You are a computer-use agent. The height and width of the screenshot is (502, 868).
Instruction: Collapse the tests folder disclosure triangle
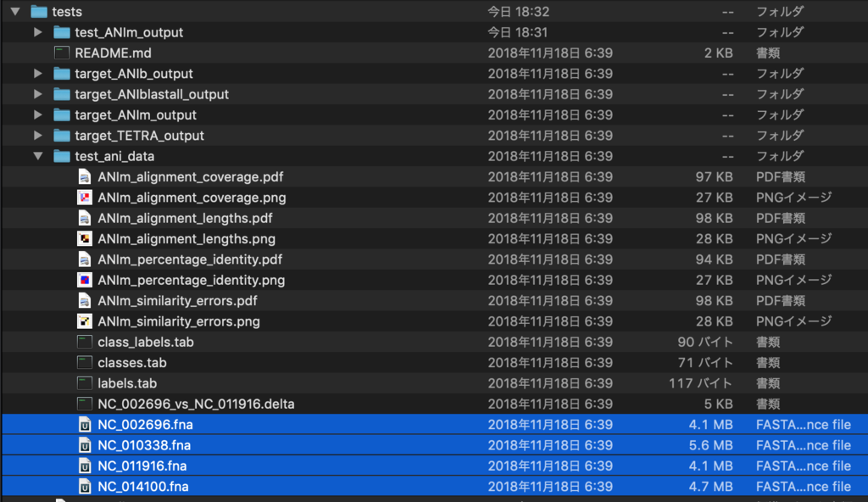15,11
